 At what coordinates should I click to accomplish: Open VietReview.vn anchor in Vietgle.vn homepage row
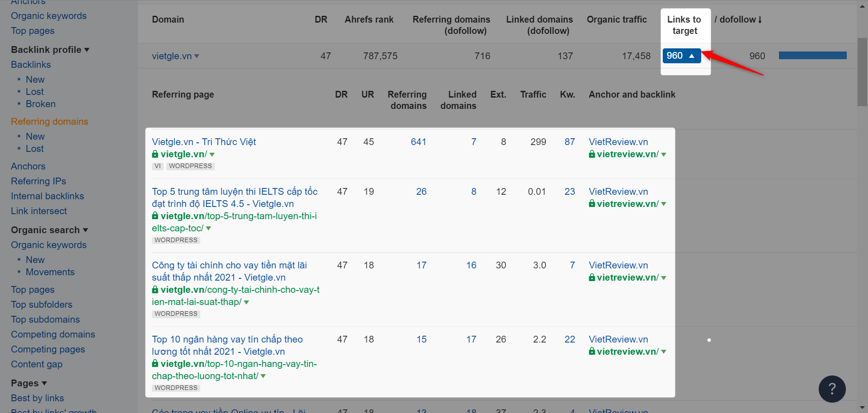coord(618,142)
